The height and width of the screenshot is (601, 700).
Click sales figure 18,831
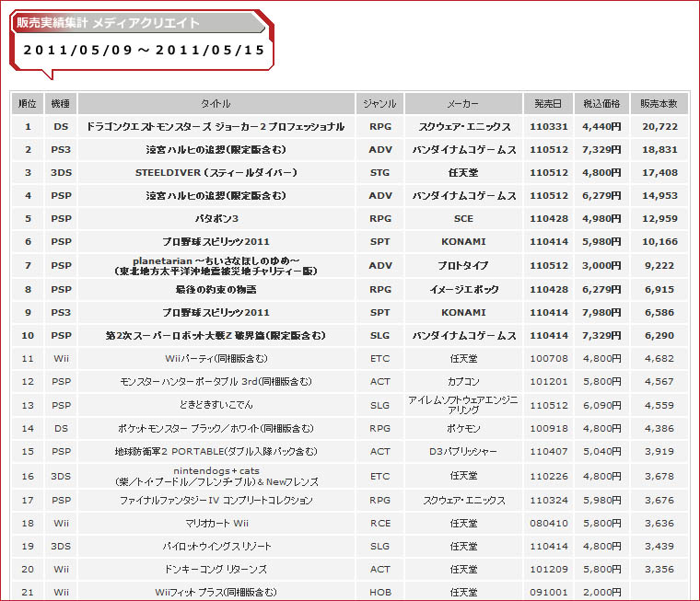pyautogui.click(x=659, y=150)
